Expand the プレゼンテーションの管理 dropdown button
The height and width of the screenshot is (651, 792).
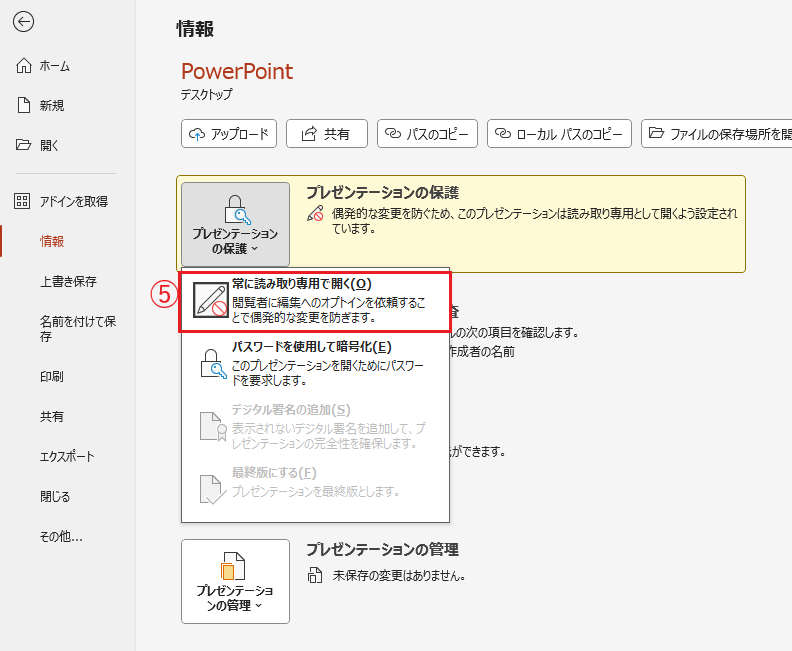pos(235,581)
